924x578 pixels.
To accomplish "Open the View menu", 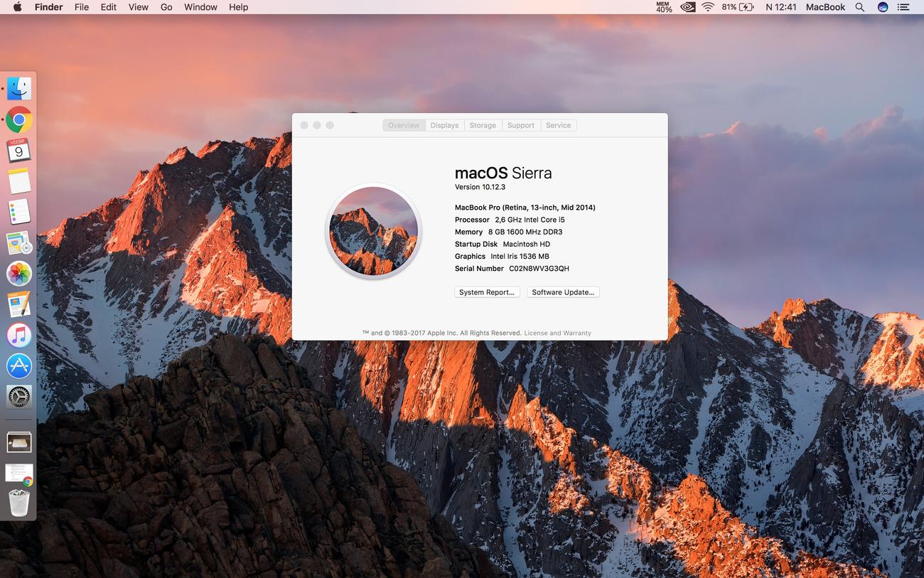I will [x=138, y=7].
